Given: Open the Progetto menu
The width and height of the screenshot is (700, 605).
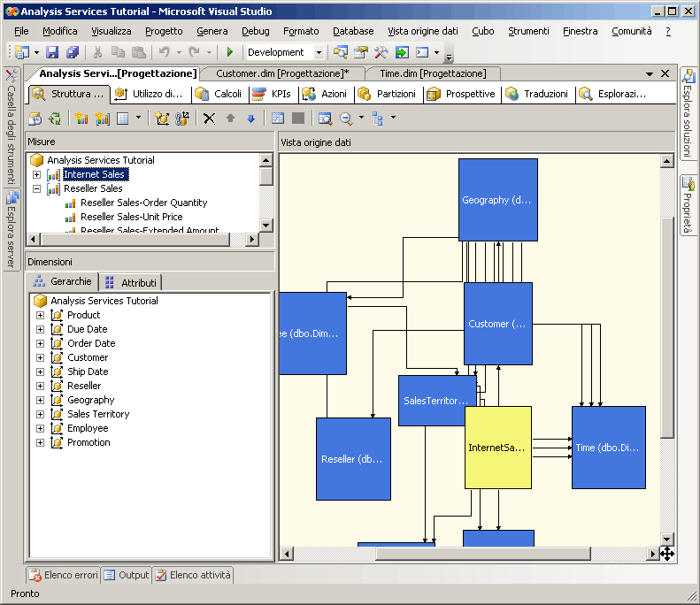Looking at the screenshot, I should pos(164,31).
